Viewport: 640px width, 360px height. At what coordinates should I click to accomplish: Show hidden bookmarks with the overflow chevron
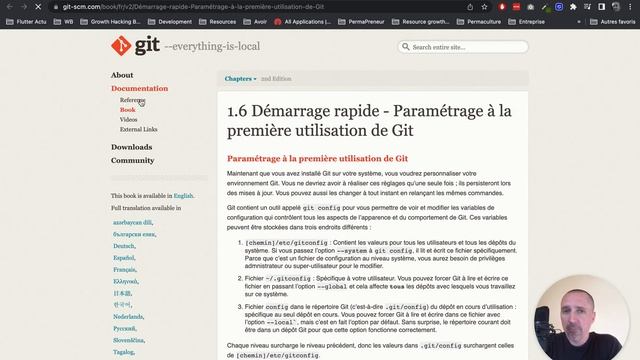point(579,22)
